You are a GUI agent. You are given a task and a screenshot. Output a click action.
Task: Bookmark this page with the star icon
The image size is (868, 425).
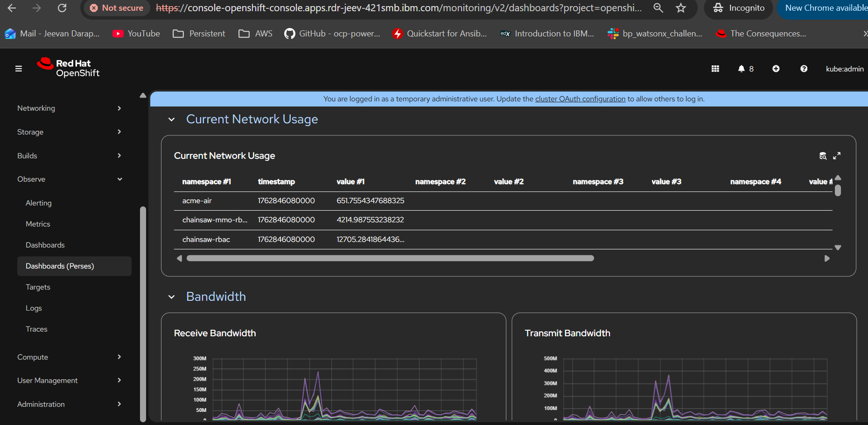(681, 8)
